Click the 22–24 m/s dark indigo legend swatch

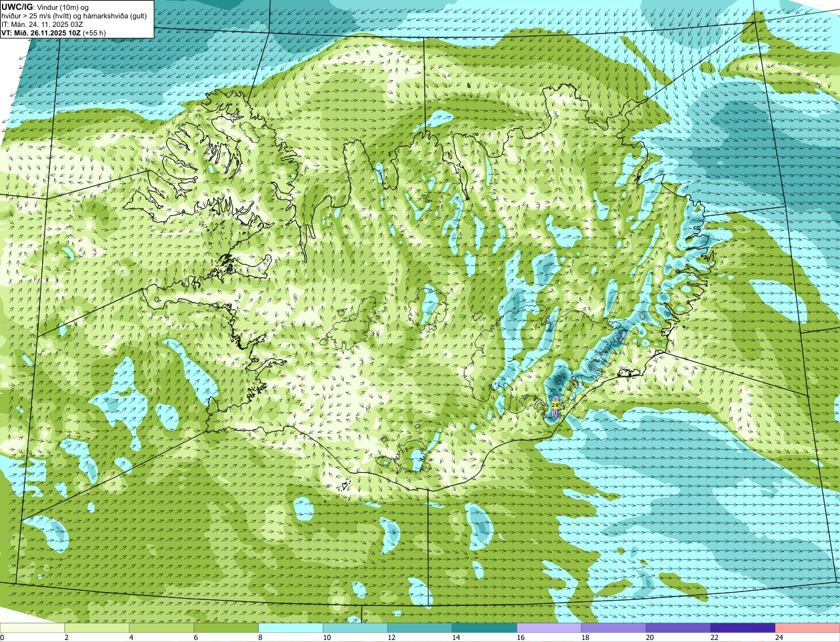(743, 628)
